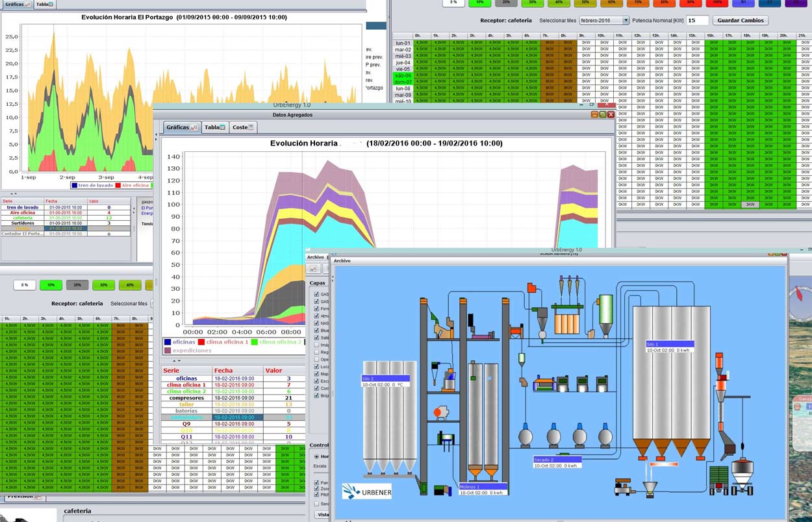The width and height of the screenshot is (812, 522).
Task: Click the lun-01 row header in the schedule
Action: pyautogui.click(x=403, y=43)
